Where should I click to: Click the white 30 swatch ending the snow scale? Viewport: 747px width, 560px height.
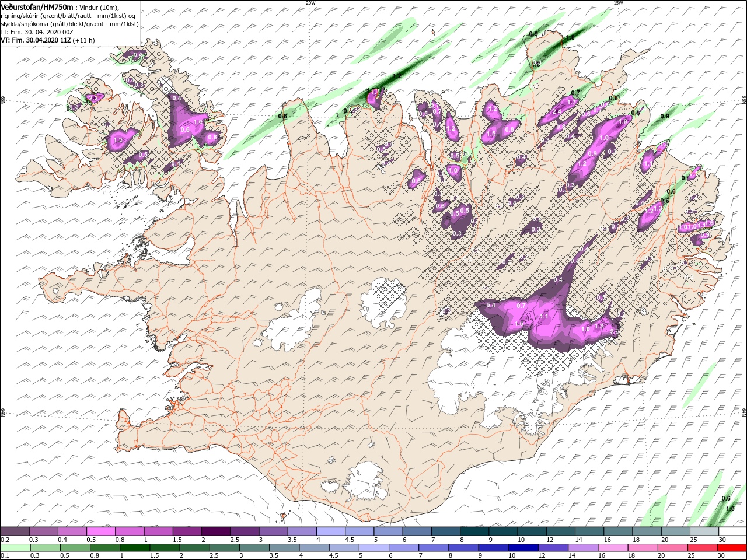point(732,531)
